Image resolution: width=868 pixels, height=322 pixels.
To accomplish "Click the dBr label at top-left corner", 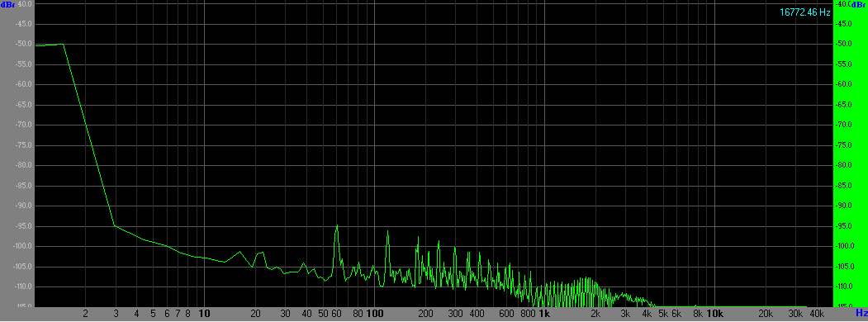I will click(8, 4).
